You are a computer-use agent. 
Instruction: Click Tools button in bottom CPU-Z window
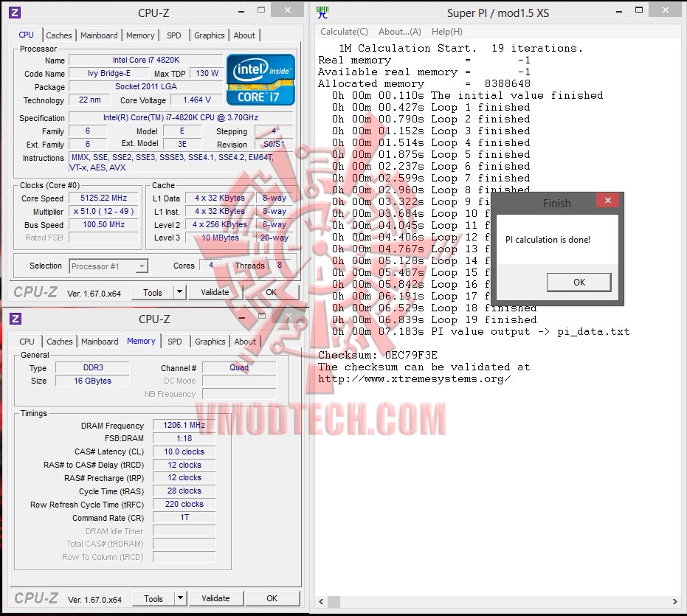tap(153, 598)
